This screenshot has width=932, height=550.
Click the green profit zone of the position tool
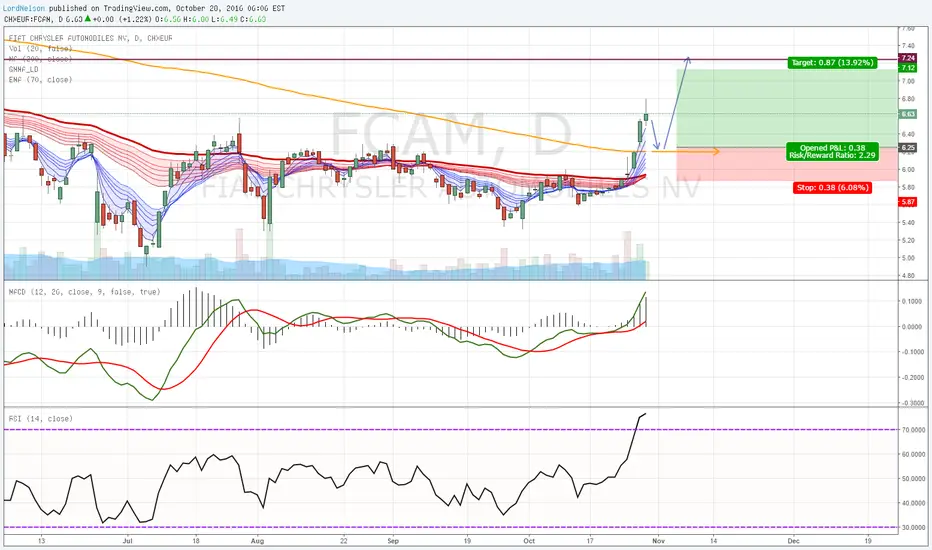(x=786, y=108)
